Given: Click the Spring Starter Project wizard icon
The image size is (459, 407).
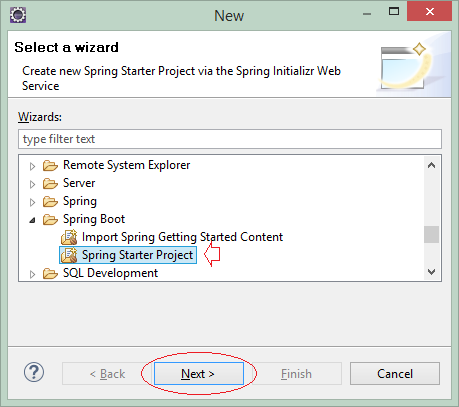Looking at the screenshot, I should pyautogui.click(x=69, y=255).
